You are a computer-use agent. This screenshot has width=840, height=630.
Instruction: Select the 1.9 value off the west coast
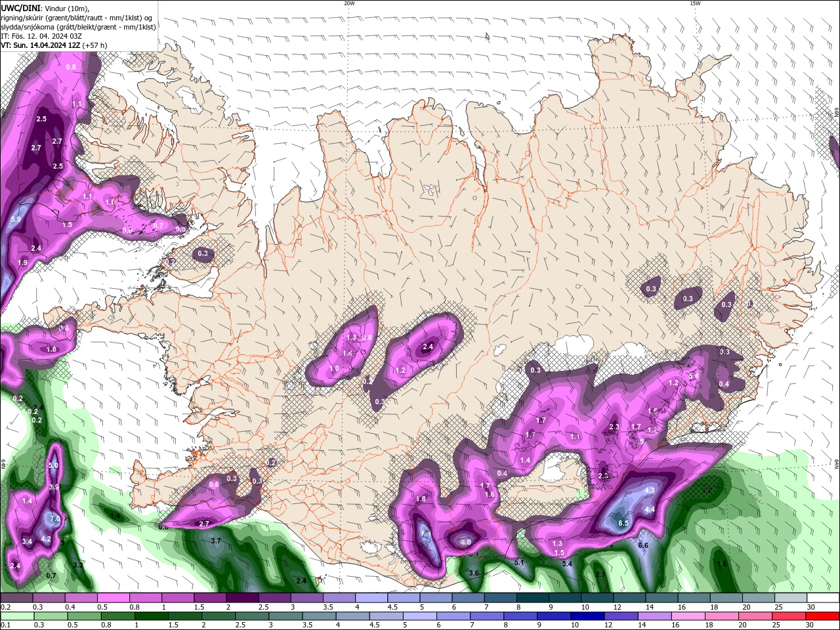pyautogui.click(x=22, y=262)
